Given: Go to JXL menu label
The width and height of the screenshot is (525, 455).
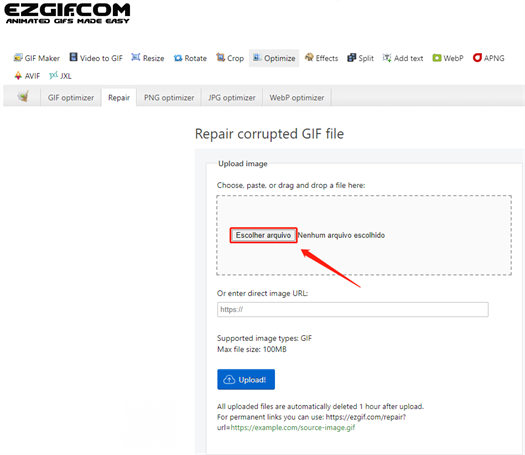Looking at the screenshot, I should click(66, 76).
